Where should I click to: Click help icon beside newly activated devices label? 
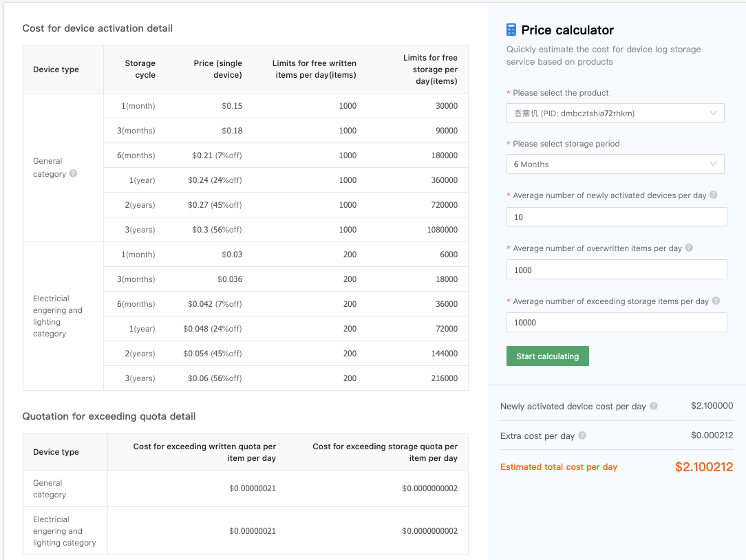[x=713, y=195]
